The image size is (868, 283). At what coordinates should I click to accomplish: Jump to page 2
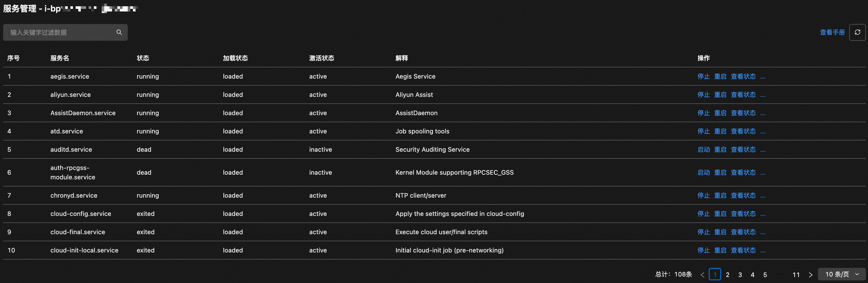pos(728,275)
